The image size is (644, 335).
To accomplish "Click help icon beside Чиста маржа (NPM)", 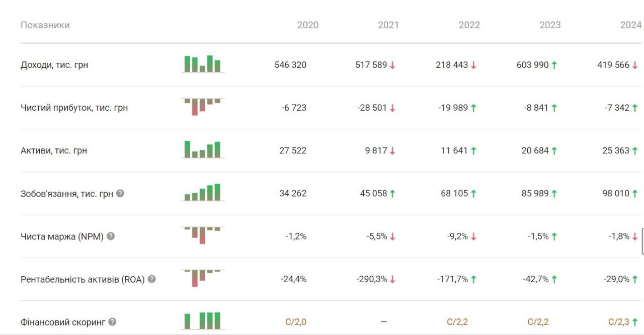I will pyautogui.click(x=111, y=236).
